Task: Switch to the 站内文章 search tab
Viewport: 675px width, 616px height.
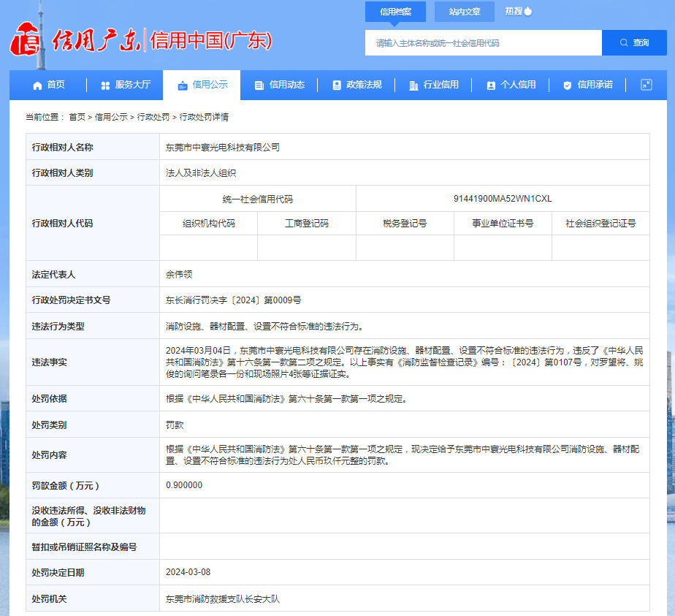Action: (464, 12)
